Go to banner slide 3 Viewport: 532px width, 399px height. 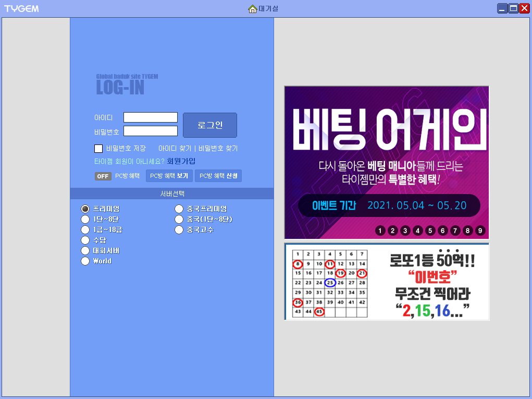(x=405, y=231)
